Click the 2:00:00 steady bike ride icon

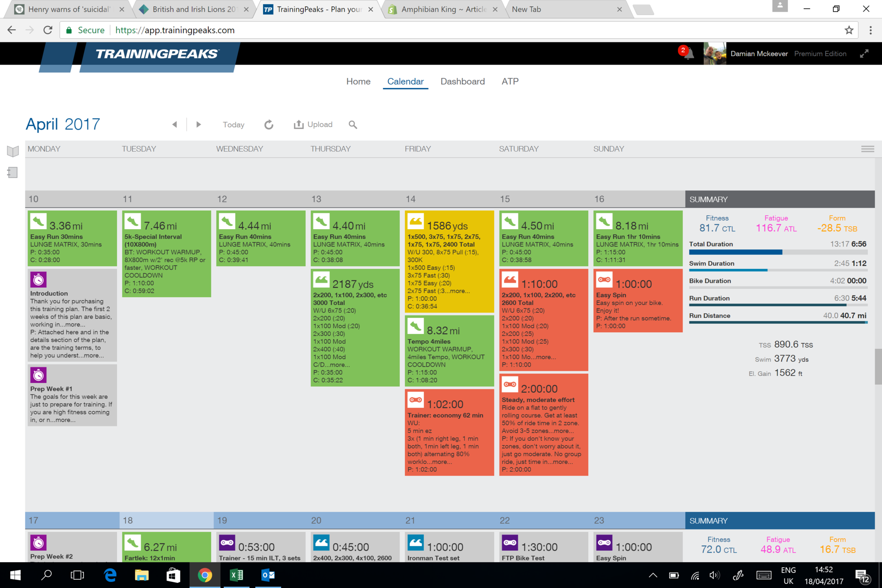pos(510,385)
